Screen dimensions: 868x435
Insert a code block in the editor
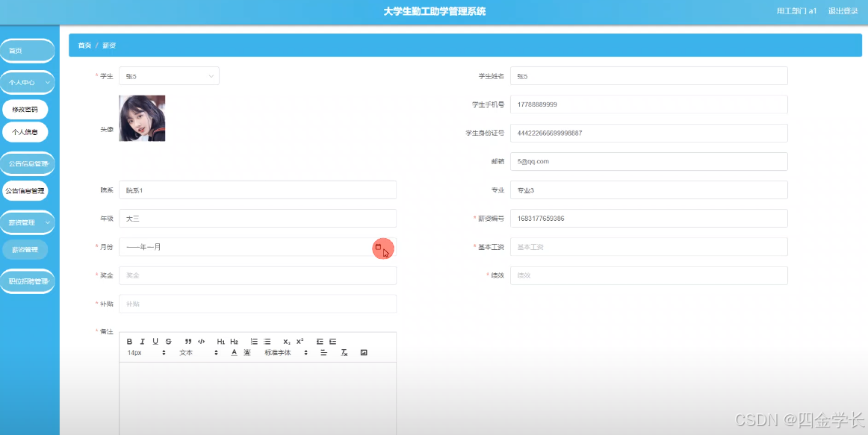tap(201, 342)
